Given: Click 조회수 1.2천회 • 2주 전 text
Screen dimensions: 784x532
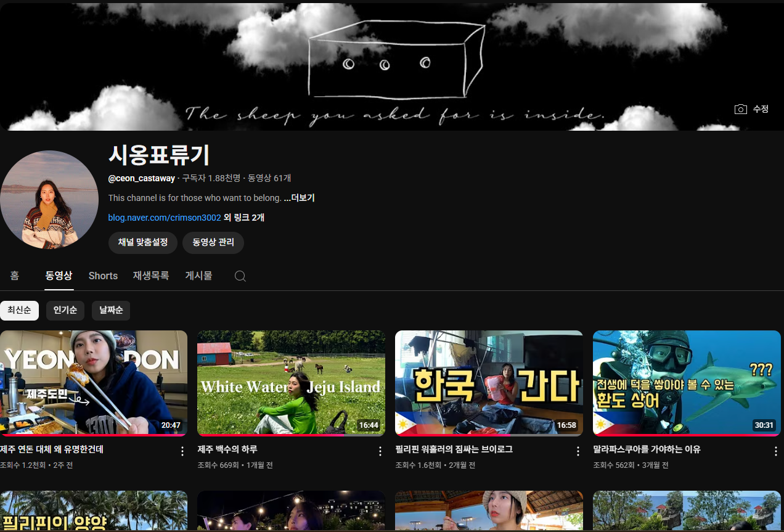Looking at the screenshot, I should coord(36,465).
